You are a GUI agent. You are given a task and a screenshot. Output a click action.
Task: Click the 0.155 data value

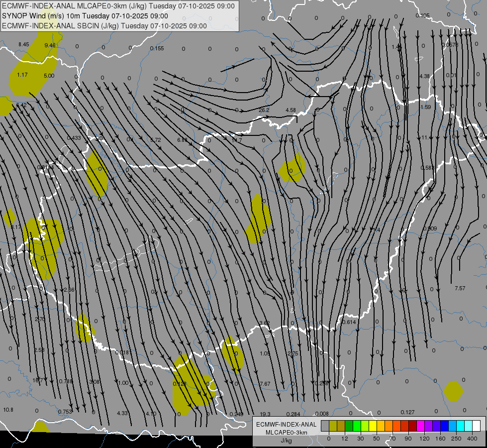pyautogui.click(x=157, y=48)
